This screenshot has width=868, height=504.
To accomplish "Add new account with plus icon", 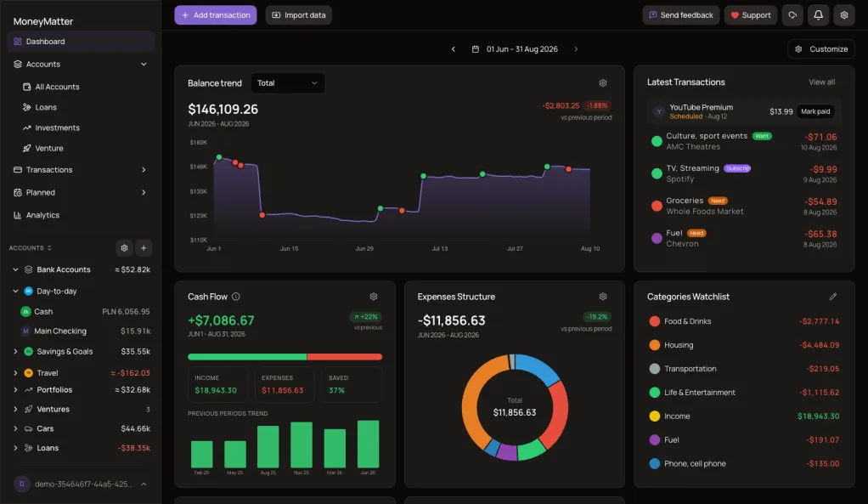I will tap(144, 248).
